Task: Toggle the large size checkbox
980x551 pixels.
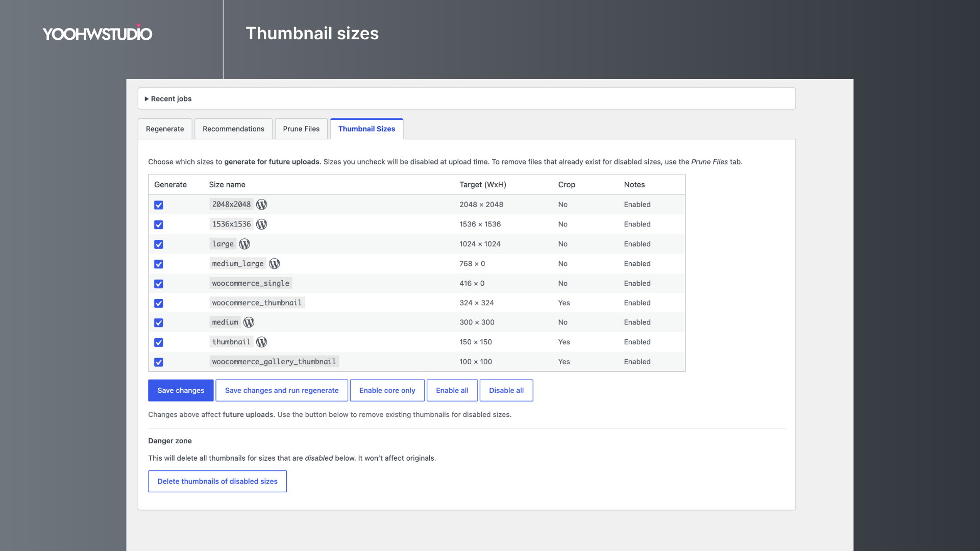Action: 159,244
